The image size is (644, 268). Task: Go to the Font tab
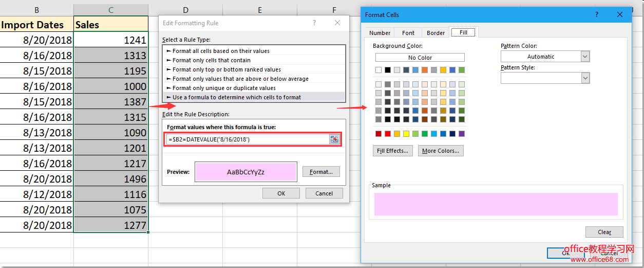tap(408, 33)
